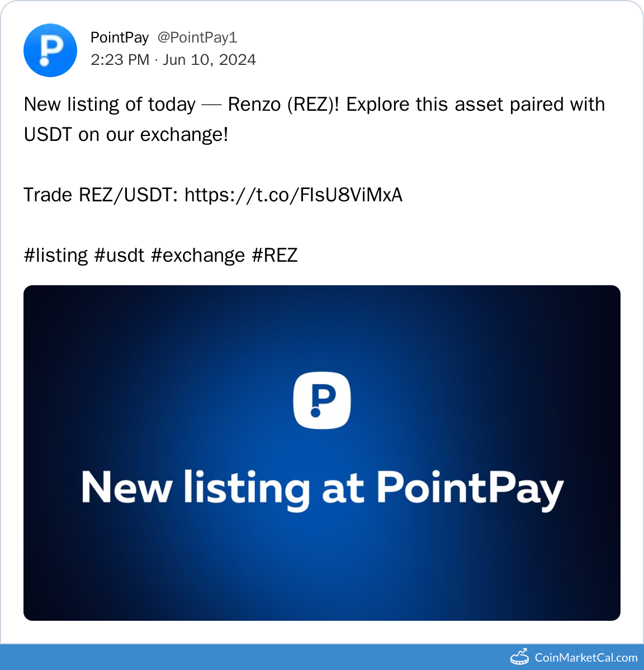Click the @PointPay1 handle
Screen dimensions: 644x670
(x=197, y=37)
